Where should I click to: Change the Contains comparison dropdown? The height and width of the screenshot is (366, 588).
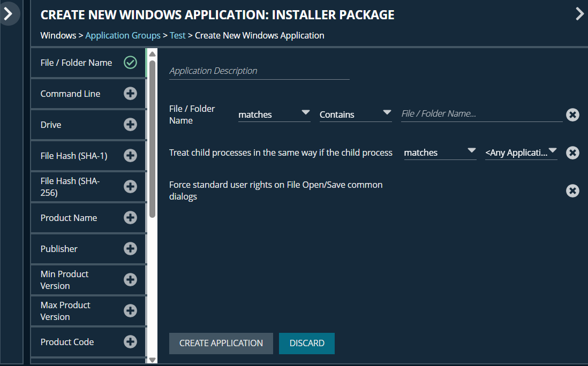pyautogui.click(x=355, y=114)
